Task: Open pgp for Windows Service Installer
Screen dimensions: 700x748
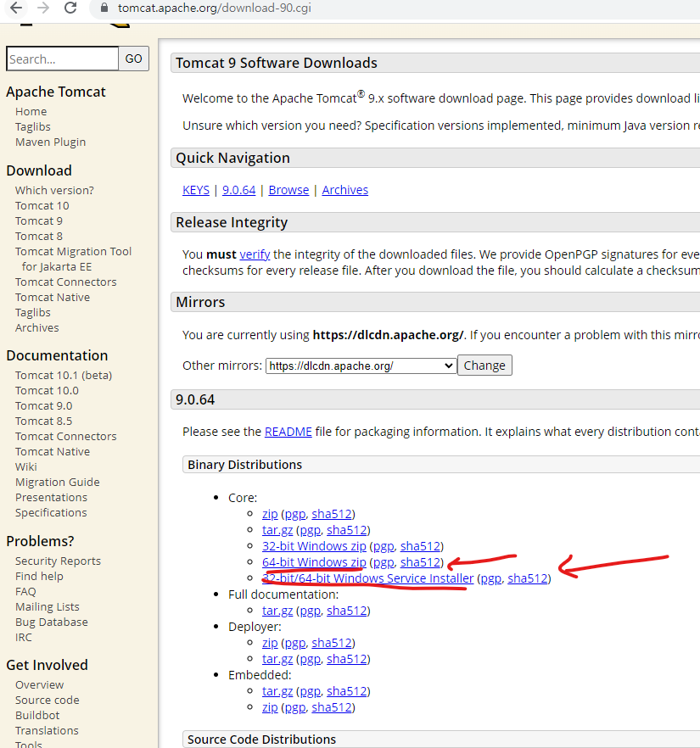Action: pyautogui.click(x=491, y=579)
